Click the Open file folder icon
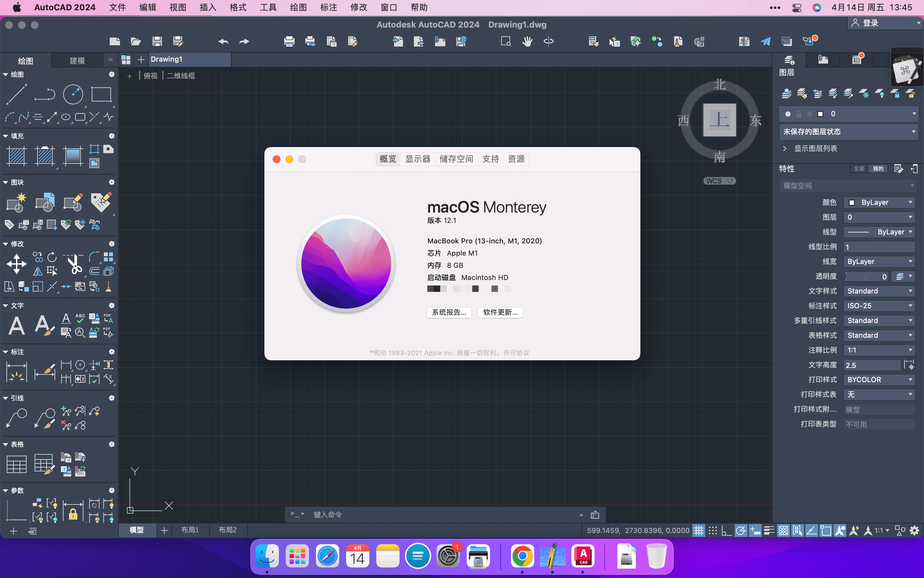Viewport: 924px width, 578px height. pyautogui.click(x=135, y=41)
